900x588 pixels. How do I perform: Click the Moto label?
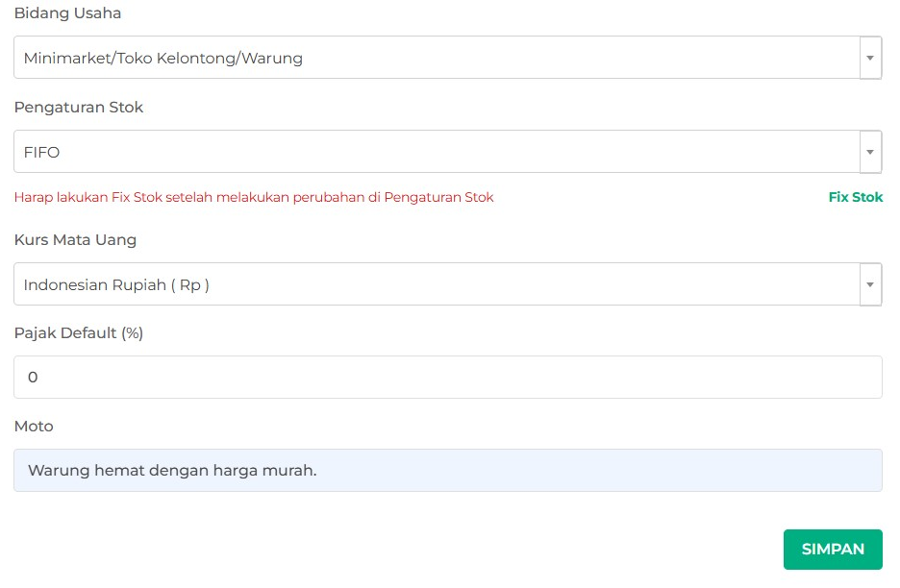pyautogui.click(x=34, y=427)
